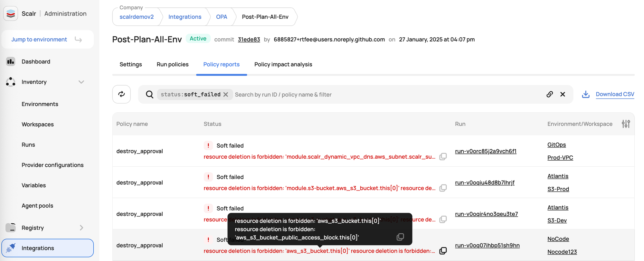Click the Soft failed warning icon for S3-Dev row

(208, 208)
